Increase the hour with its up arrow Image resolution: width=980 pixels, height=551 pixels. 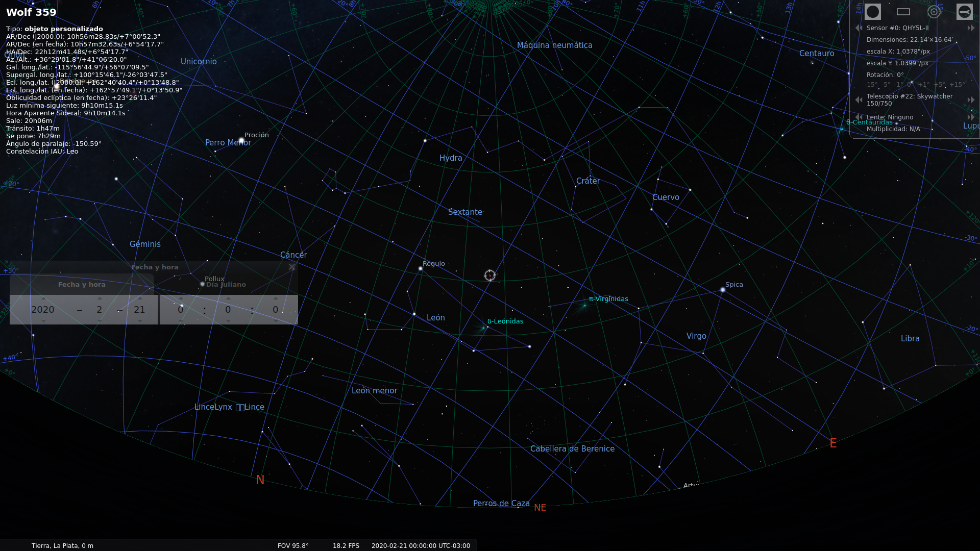point(181,298)
